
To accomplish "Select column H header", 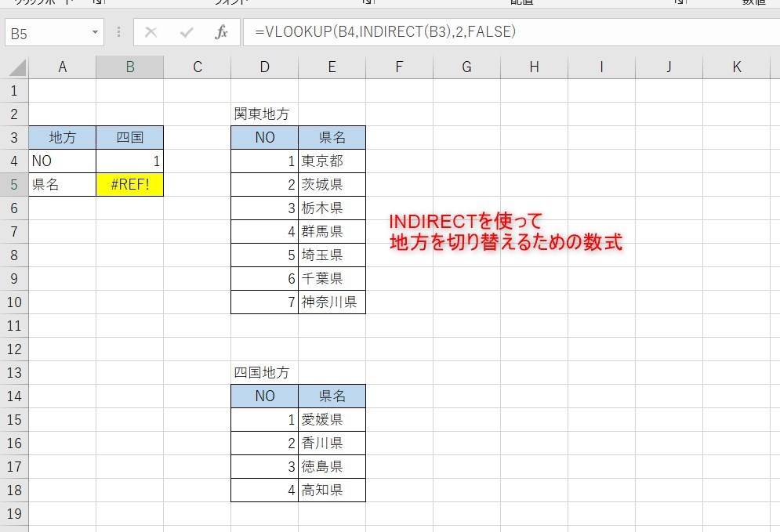I will point(535,67).
